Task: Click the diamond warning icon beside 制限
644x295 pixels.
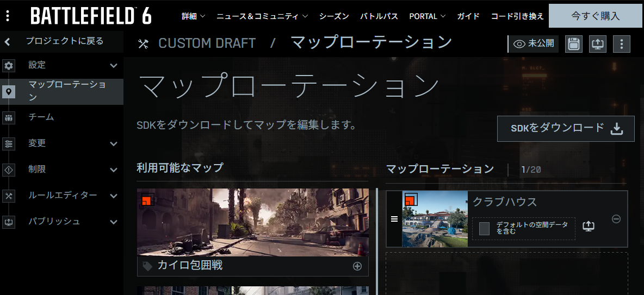Action: click(9, 170)
